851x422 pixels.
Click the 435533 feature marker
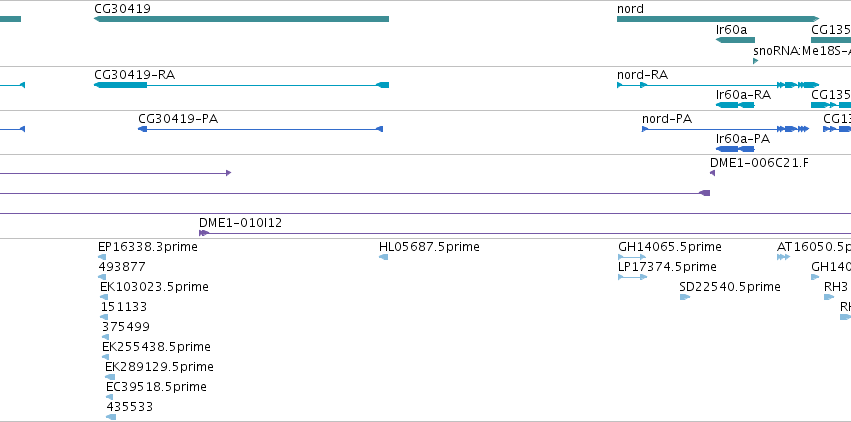pos(111,417)
